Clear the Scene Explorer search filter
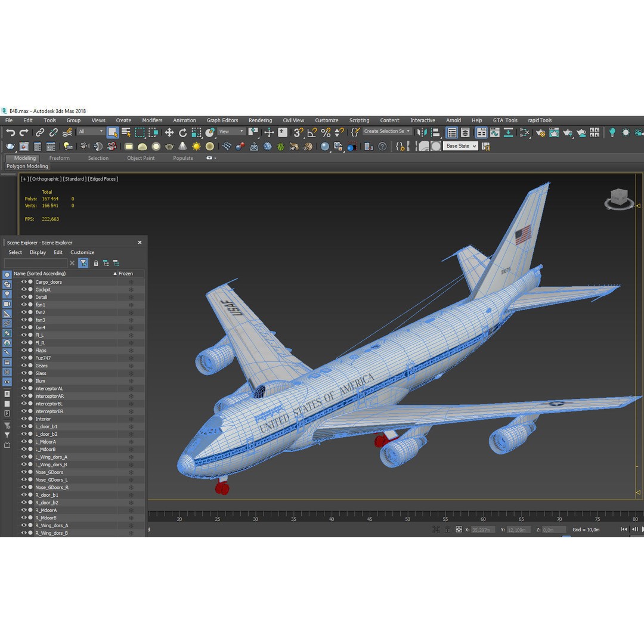This screenshot has height=644, width=644. (72, 263)
